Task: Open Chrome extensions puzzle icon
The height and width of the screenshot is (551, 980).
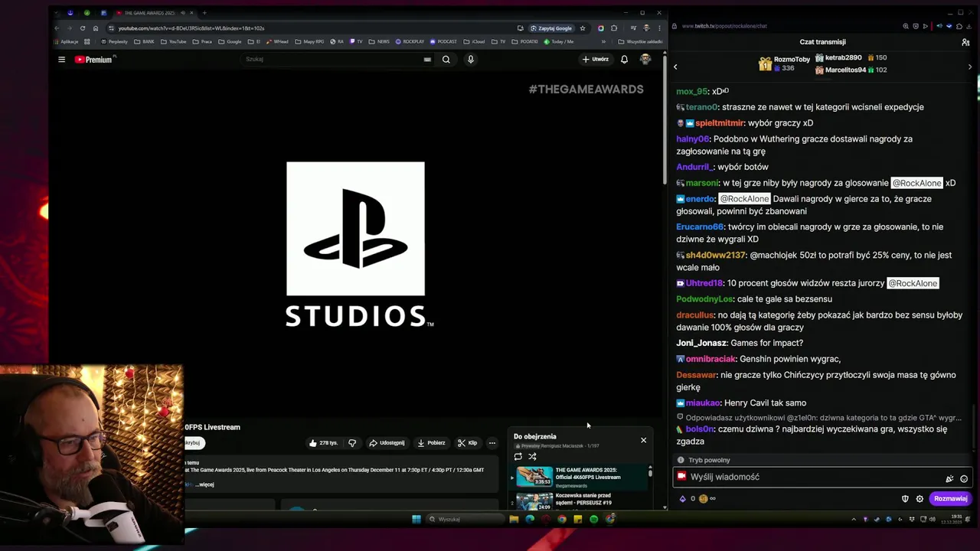Action: click(614, 28)
